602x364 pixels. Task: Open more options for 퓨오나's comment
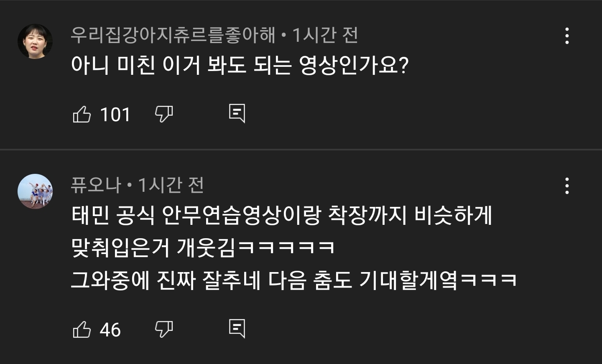click(x=567, y=186)
